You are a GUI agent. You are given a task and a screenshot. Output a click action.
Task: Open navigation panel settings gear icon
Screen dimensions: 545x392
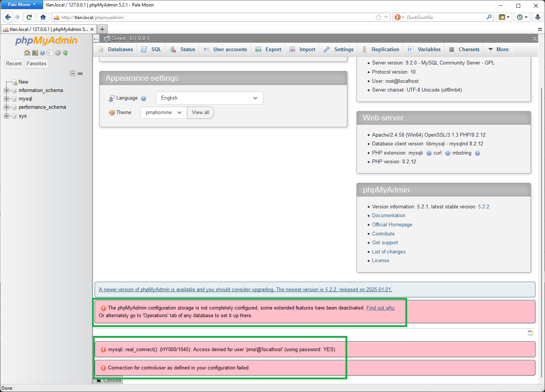(x=58, y=53)
